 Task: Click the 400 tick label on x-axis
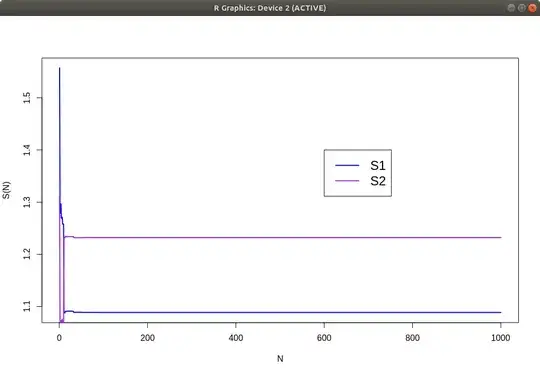[236, 338]
